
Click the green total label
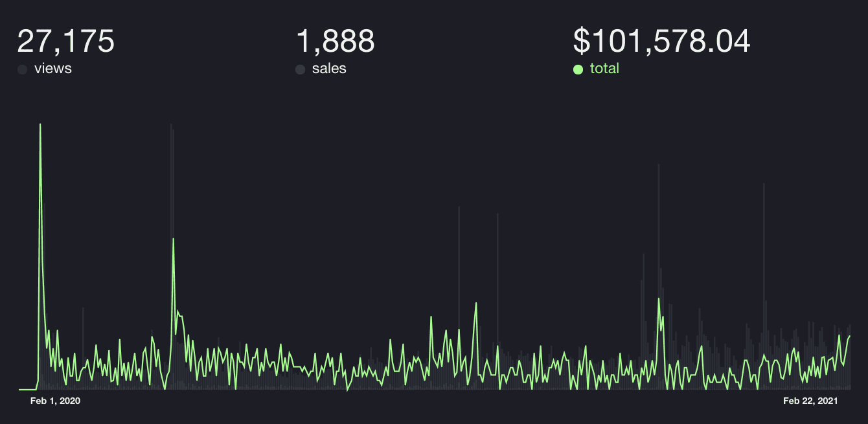[x=604, y=69]
